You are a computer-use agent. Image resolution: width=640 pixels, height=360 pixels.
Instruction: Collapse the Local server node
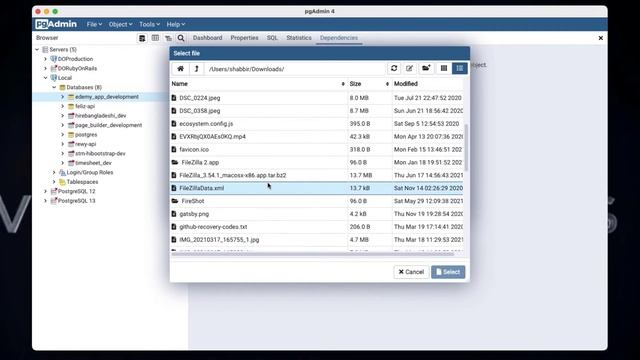point(46,78)
